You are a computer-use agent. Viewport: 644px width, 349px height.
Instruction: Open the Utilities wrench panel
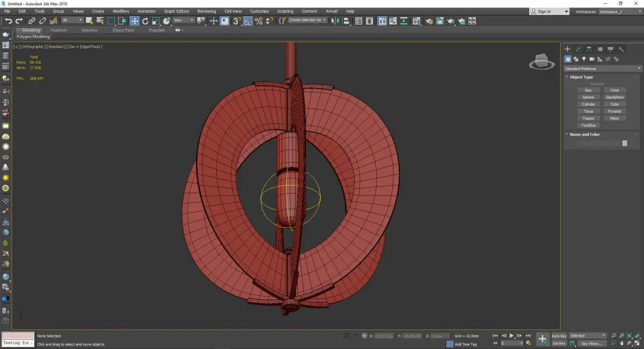(621, 49)
